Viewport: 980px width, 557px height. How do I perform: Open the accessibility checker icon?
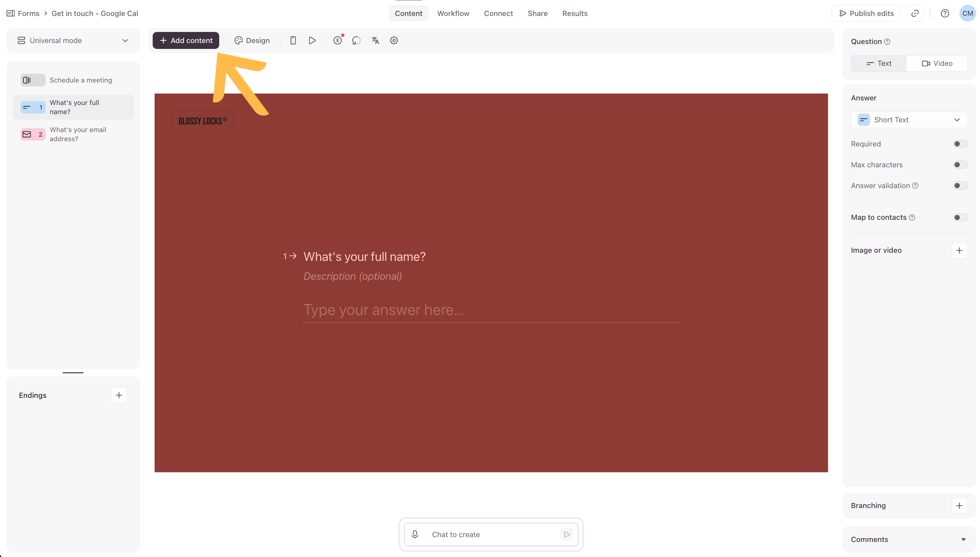(338, 40)
